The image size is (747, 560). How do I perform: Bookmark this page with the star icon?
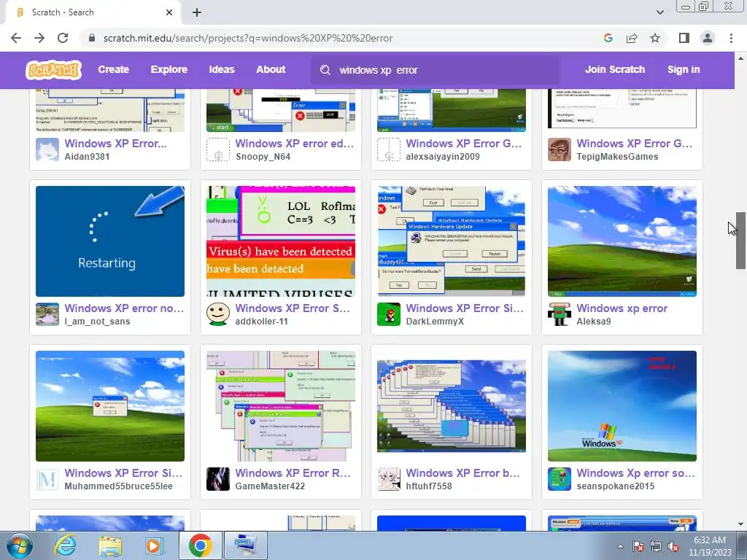click(655, 38)
